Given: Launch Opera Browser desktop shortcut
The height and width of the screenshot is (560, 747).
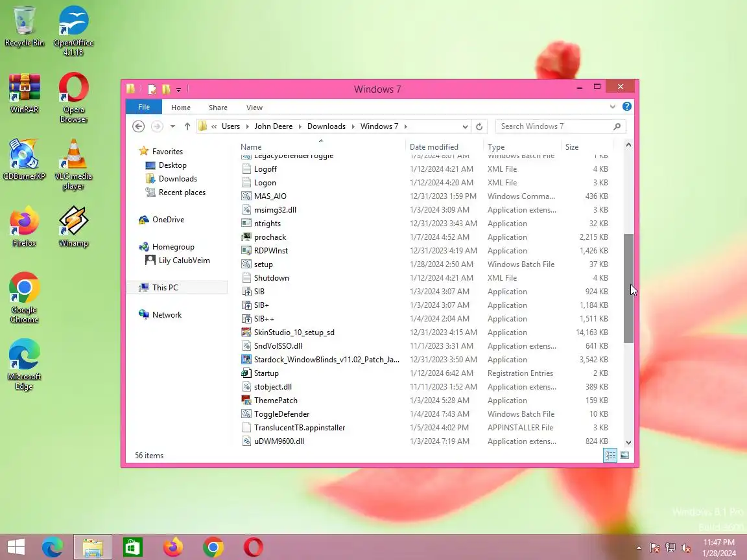Looking at the screenshot, I should [x=73, y=98].
